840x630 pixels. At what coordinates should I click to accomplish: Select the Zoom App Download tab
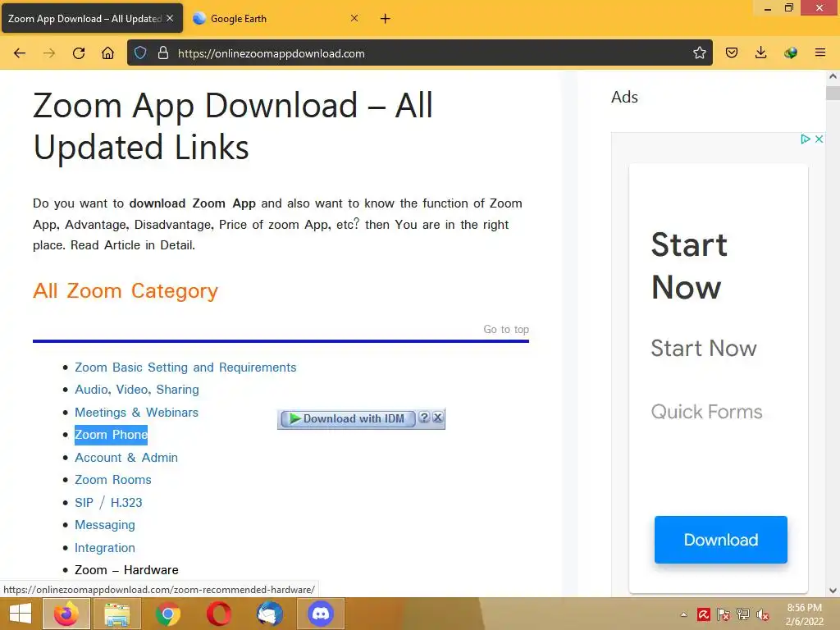point(92,19)
